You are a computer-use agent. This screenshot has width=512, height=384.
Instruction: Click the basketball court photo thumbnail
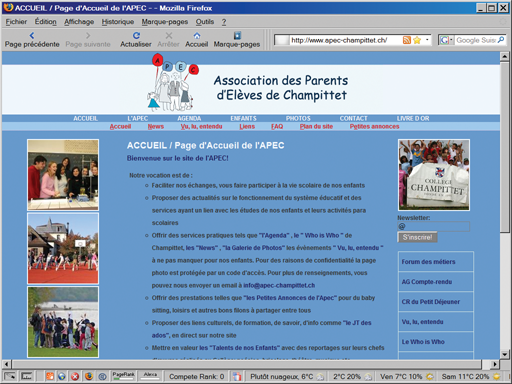coord(63,249)
